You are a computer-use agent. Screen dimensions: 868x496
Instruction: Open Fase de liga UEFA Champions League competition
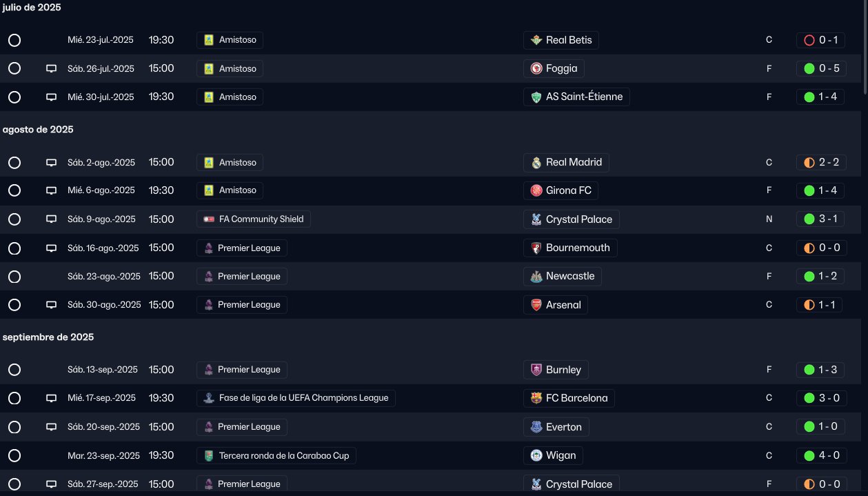(303, 398)
